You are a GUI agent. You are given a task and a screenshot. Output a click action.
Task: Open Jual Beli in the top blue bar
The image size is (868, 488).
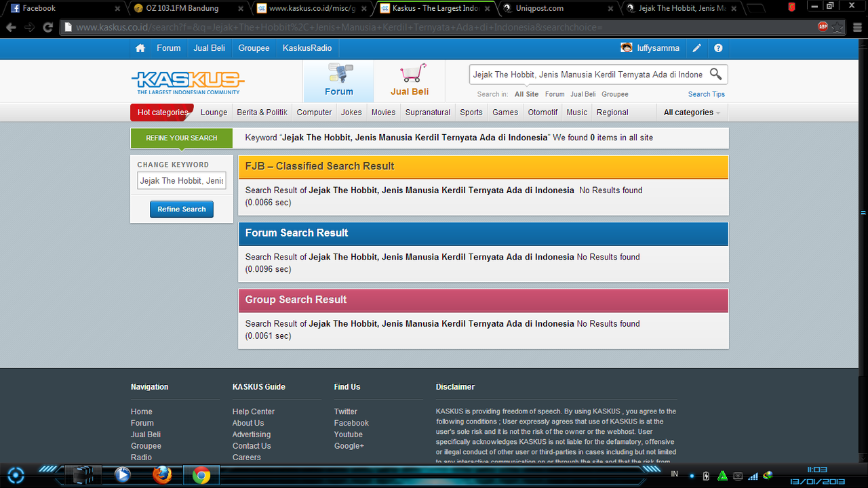pyautogui.click(x=210, y=48)
